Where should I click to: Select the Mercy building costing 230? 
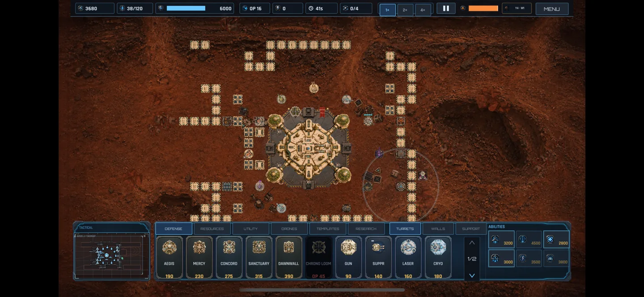tap(199, 258)
